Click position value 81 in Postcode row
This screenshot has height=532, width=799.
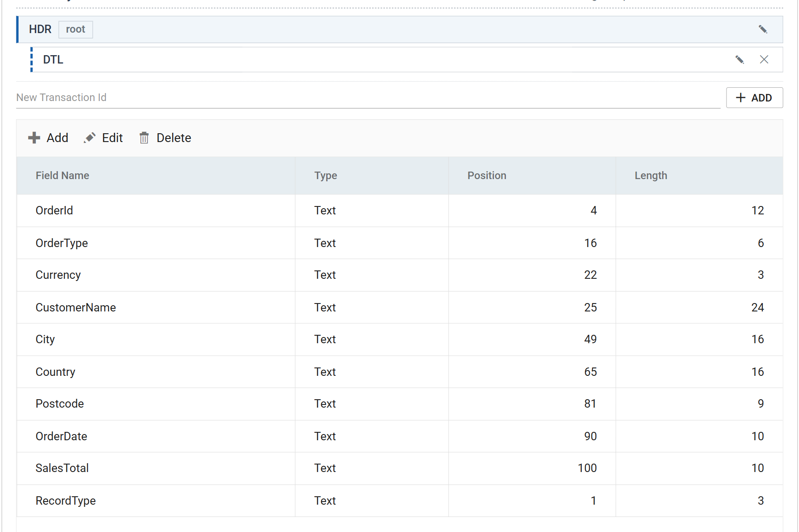[590, 404]
